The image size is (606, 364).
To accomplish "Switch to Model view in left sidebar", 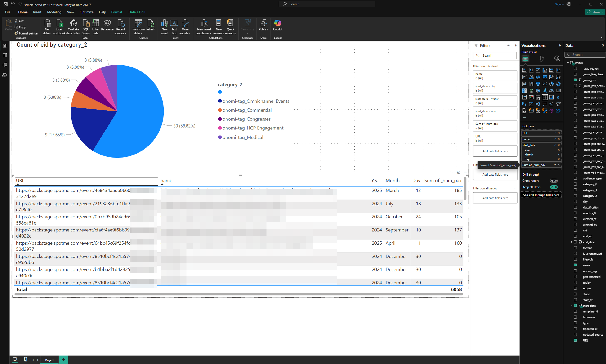I will (5, 65).
